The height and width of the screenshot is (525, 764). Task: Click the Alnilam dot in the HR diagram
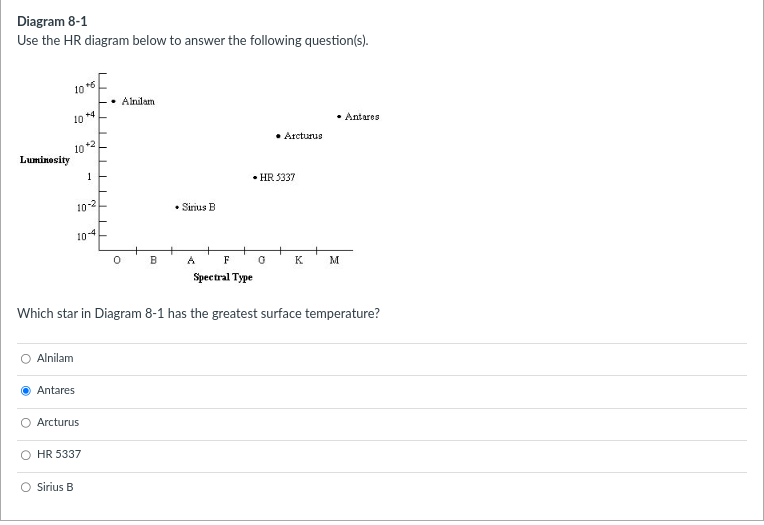tap(115, 101)
